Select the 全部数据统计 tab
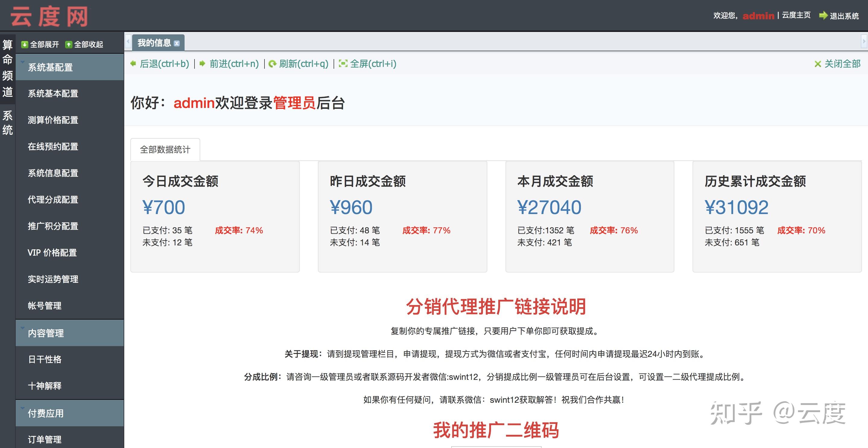Screen dimensions: 868x448 point(165,150)
